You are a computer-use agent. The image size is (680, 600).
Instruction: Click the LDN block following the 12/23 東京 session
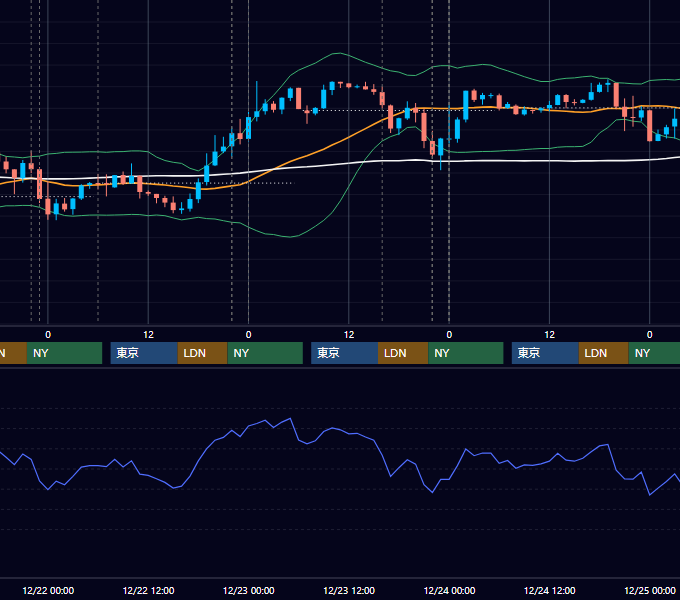click(403, 353)
